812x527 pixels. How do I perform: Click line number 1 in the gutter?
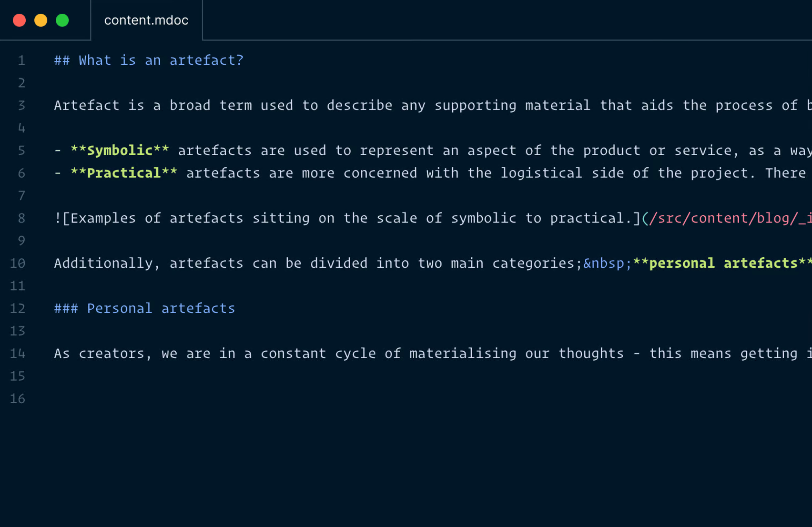22,60
